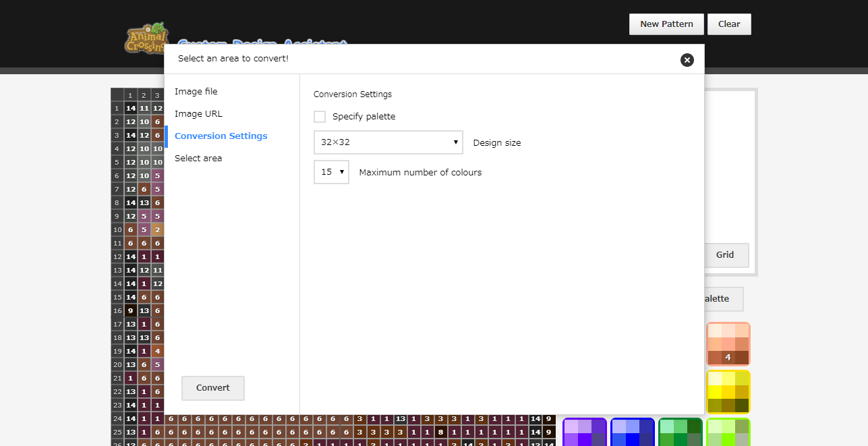Image resolution: width=868 pixels, height=446 pixels.
Task: Click row header 12 of the pattern grid
Action: [x=117, y=256]
